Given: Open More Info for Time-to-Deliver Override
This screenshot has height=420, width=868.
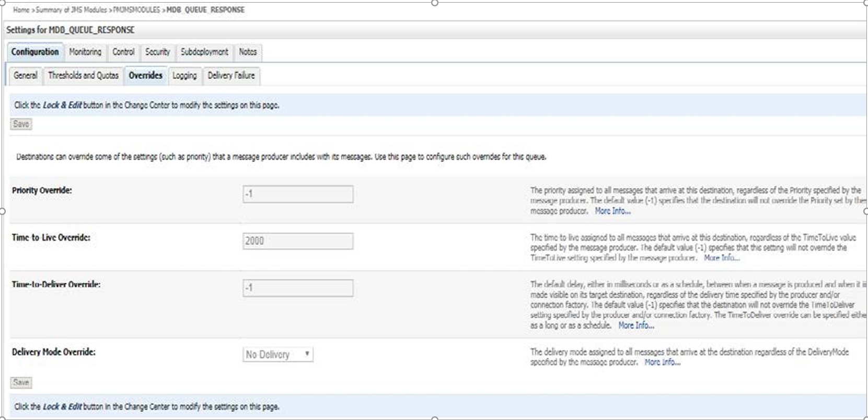Looking at the screenshot, I should pyautogui.click(x=636, y=325).
